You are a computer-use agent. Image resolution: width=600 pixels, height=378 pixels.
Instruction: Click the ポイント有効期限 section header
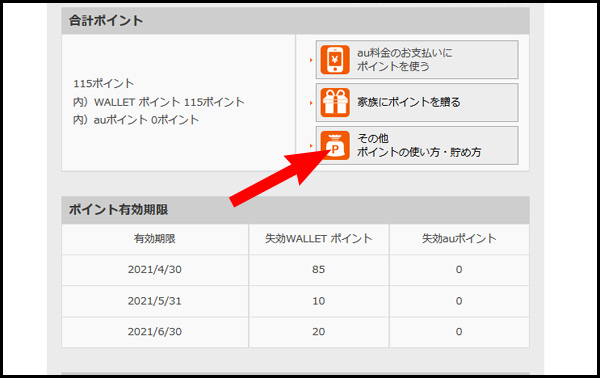tap(295, 210)
